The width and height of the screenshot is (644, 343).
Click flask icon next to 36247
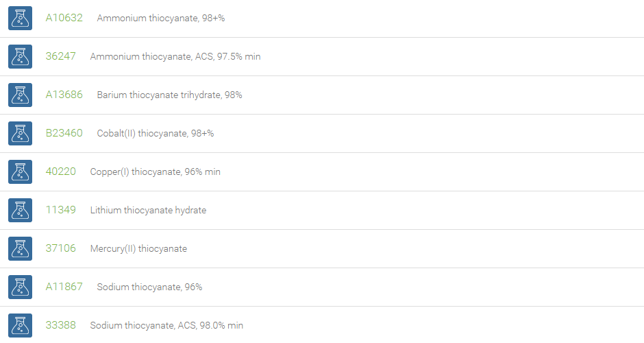[x=20, y=56]
